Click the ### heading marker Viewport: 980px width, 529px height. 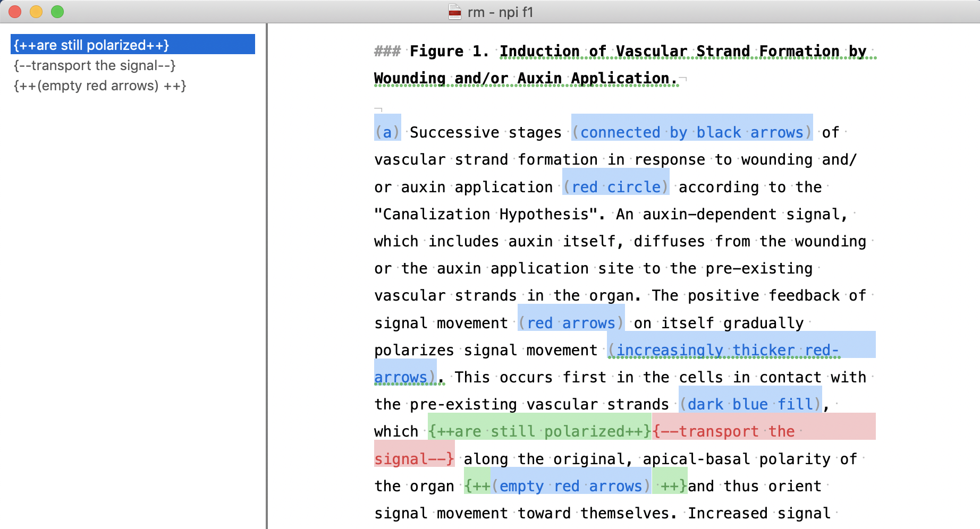pos(387,52)
